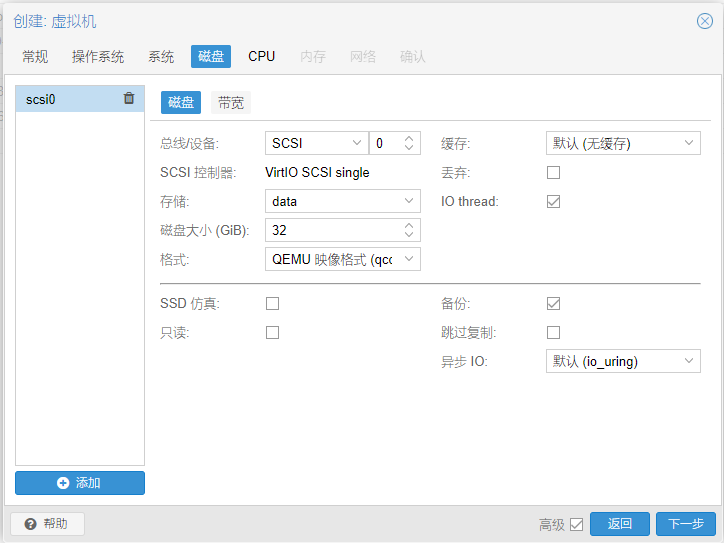
Task: Toggle IO thread checkbox
Action: [x=553, y=201]
